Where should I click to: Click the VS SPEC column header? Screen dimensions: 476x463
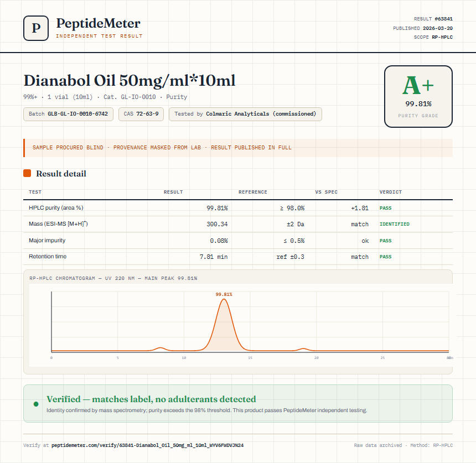click(327, 192)
